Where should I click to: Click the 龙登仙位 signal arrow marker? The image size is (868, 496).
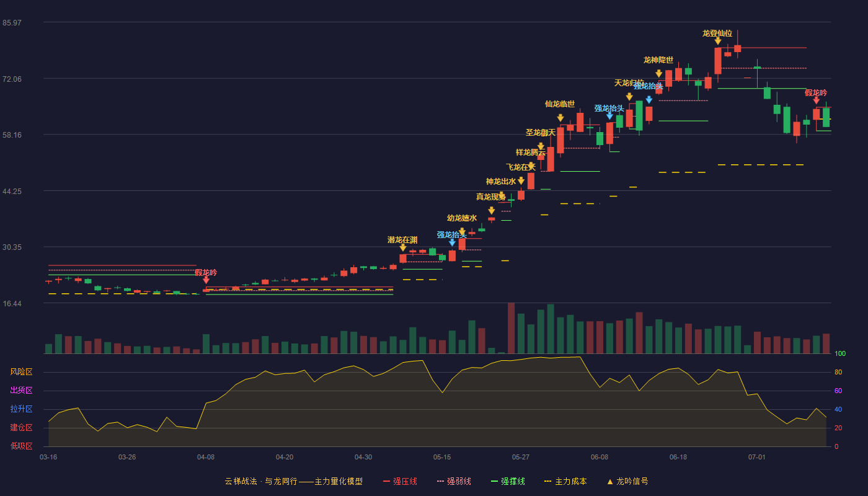pos(717,41)
